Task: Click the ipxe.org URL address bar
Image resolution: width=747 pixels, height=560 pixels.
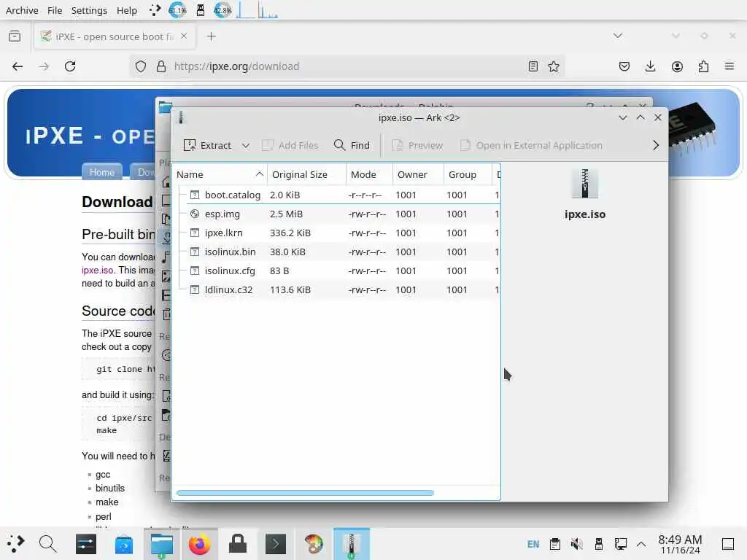Action: (x=345, y=66)
